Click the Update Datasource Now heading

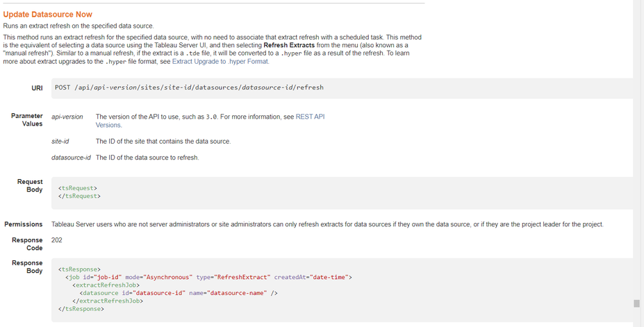[x=48, y=15]
